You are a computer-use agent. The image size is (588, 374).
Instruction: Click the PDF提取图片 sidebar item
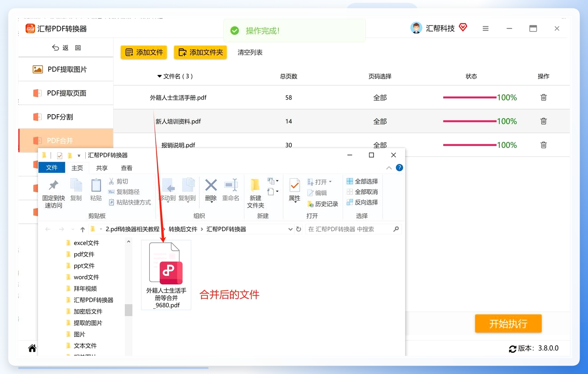click(x=66, y=69)
